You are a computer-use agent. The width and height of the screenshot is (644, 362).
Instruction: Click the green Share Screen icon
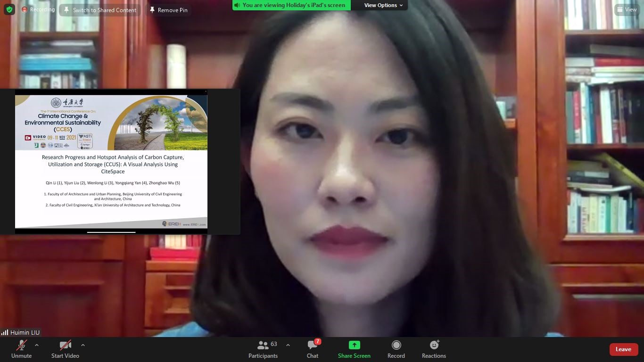[354, 345]
